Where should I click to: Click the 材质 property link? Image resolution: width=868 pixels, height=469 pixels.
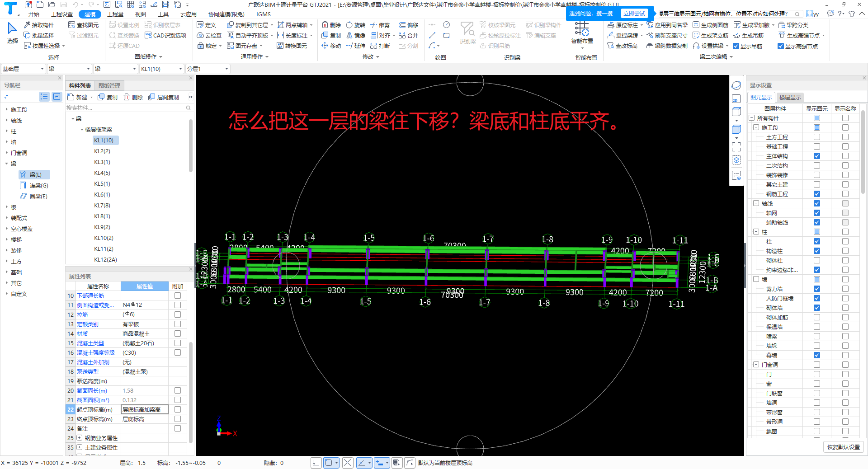tap(82, 333)
